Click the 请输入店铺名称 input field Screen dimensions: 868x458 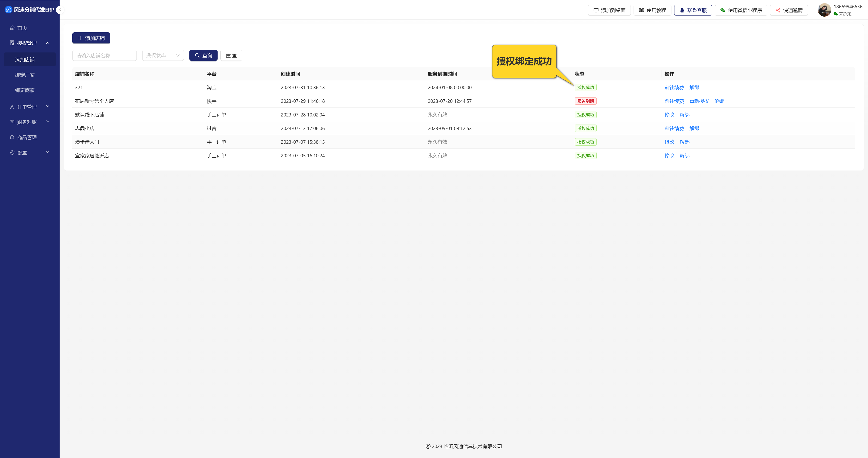(104, 55)
